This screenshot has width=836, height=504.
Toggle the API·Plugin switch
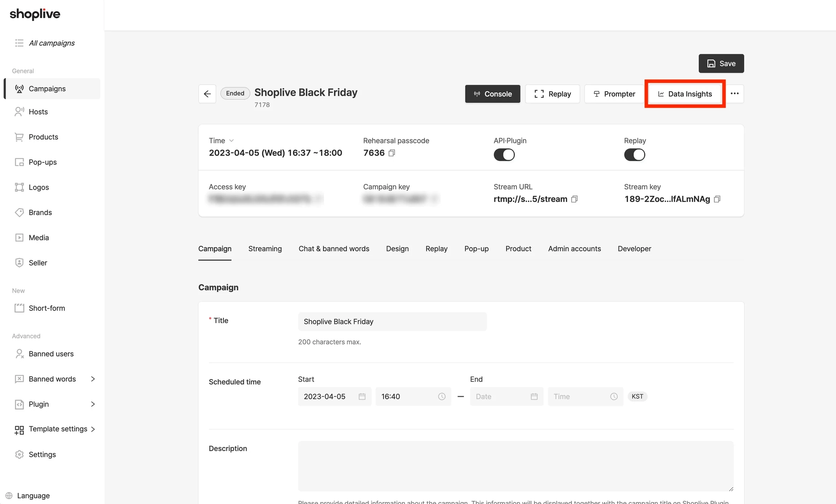pos(504,155)
